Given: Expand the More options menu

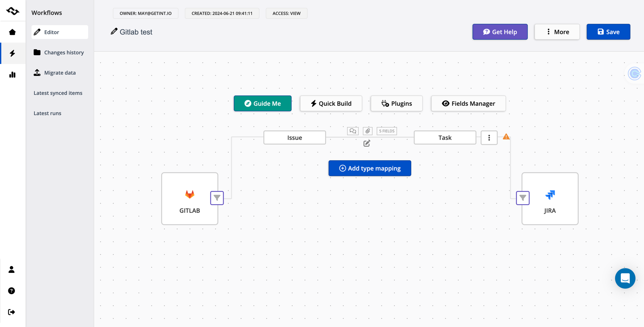Looking at the screenshot, I should pyautogui.click(x=557, y=32).
